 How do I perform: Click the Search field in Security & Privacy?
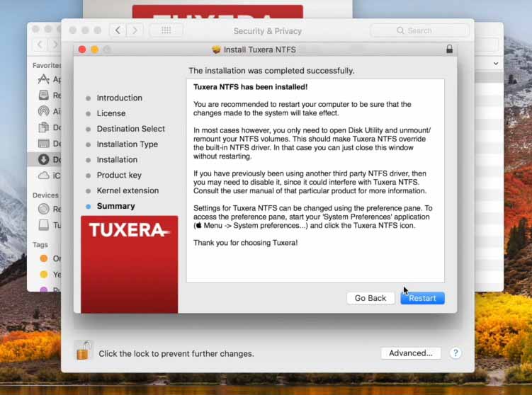coord(420,30)
